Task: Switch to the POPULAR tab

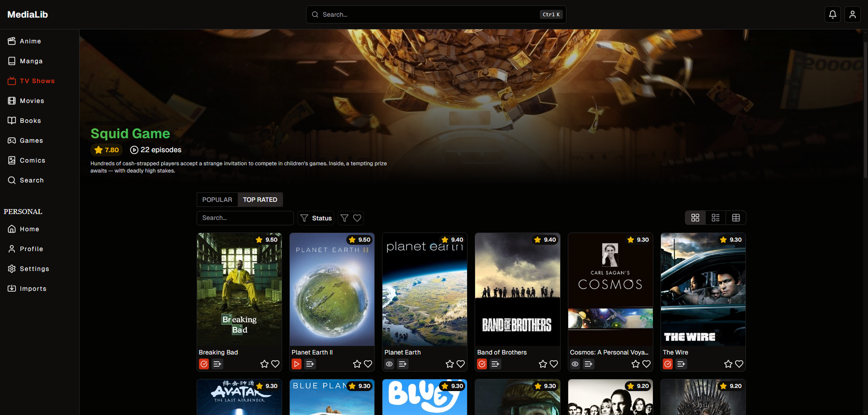Action: [x=217, y=200]
